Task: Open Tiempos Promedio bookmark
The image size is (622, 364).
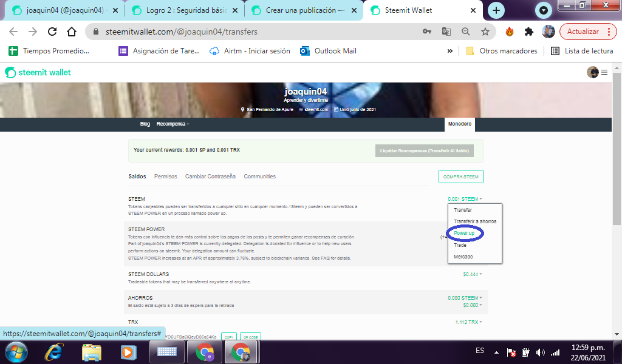Action: (x=49, y=51)
